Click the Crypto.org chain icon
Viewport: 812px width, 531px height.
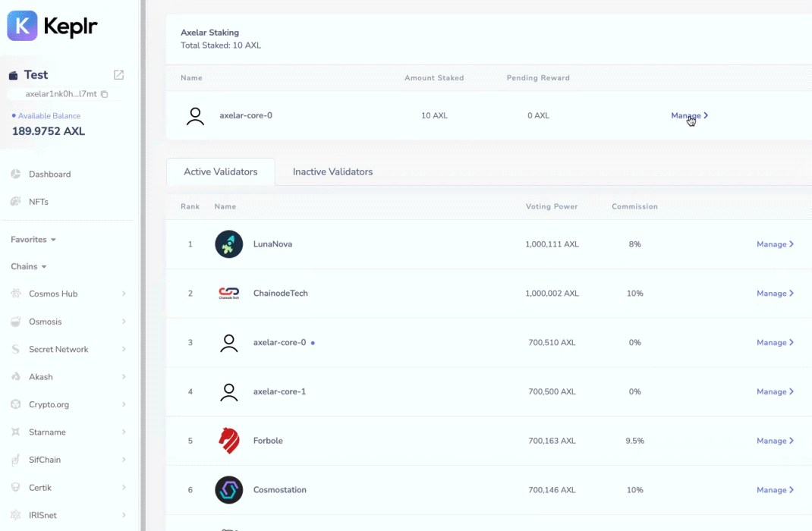click(x=15, y=404)
